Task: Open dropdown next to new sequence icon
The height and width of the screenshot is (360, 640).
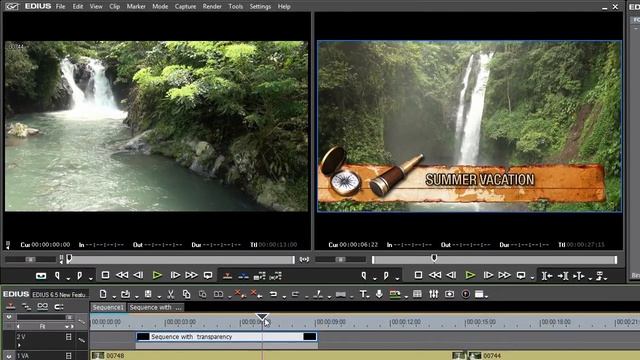Action: tap(113, 296)
